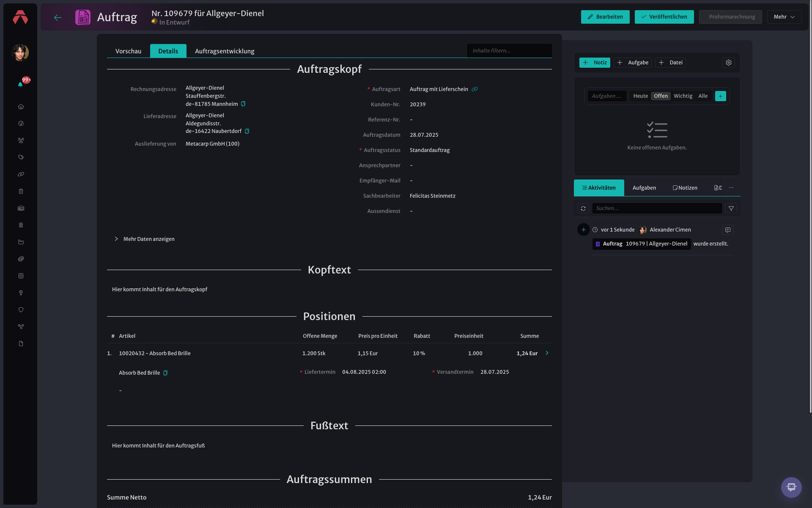Switch to Aktivitäten tab
Image resolution: width=812 pixels, height=508 pixels.
[599, 188]
